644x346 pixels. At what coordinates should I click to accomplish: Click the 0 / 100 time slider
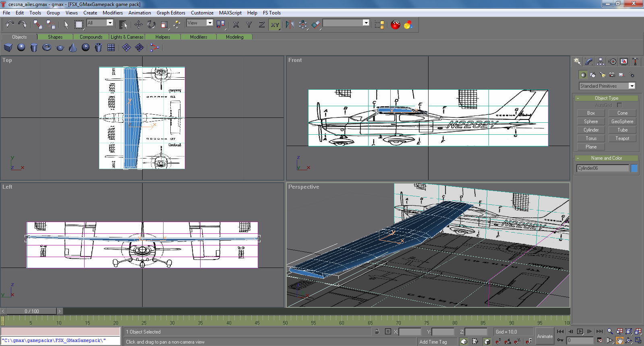(31, 311)
